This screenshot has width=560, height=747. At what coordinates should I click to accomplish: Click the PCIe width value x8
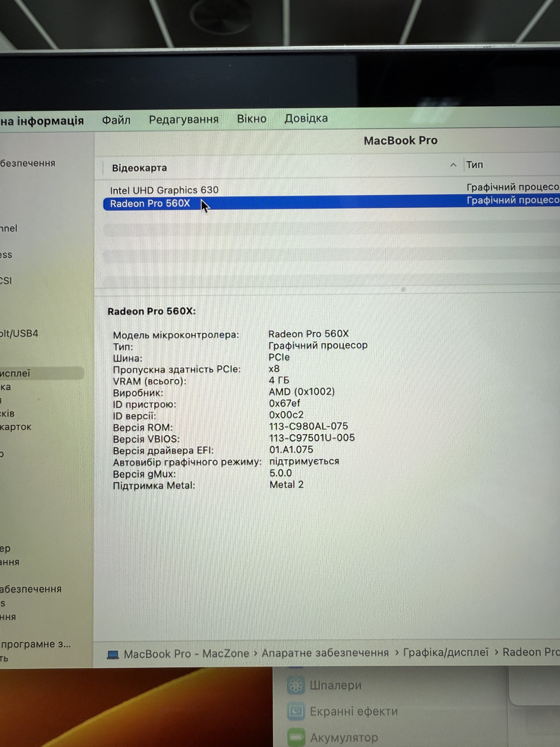pyautogui.click(x=274, y=369)
